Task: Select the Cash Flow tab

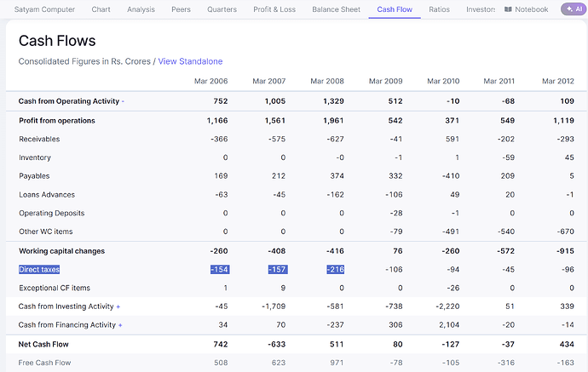Action: 395,9
